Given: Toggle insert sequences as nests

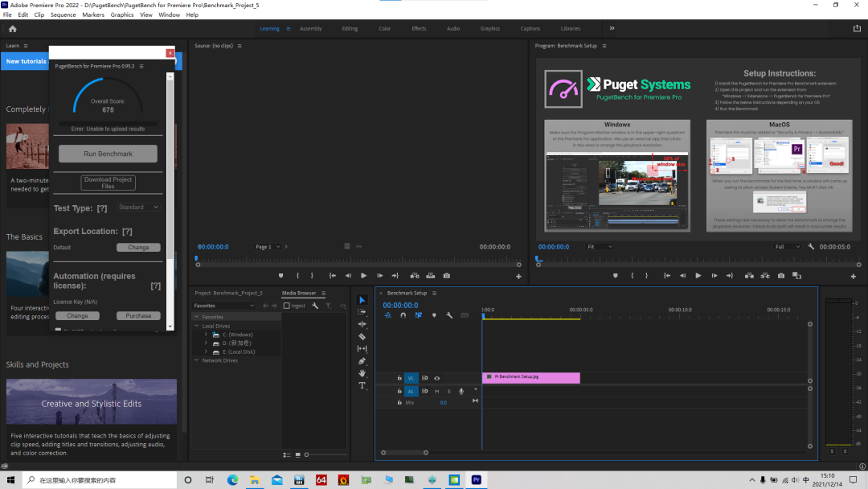Looking at the screenshot, I should [x=387, y=315].
